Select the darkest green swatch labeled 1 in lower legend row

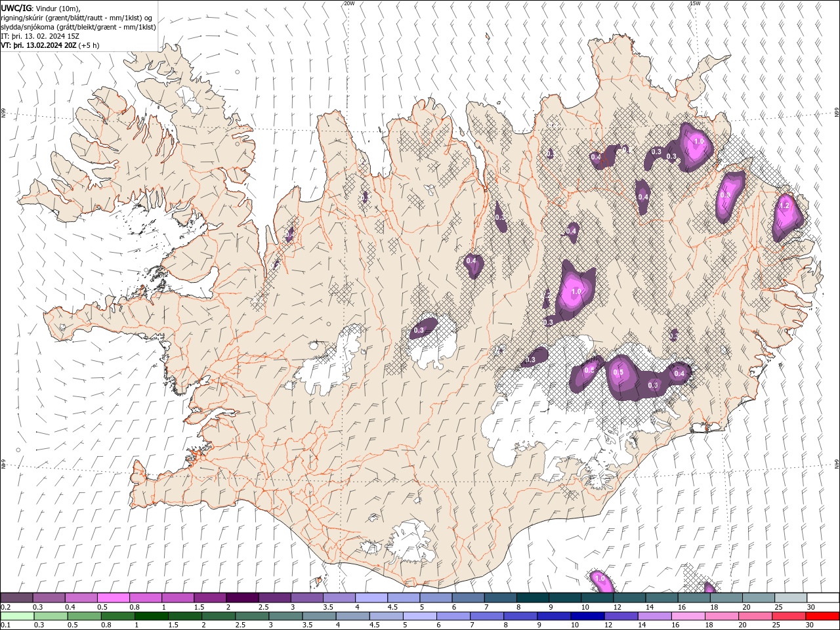click(151, 616)
